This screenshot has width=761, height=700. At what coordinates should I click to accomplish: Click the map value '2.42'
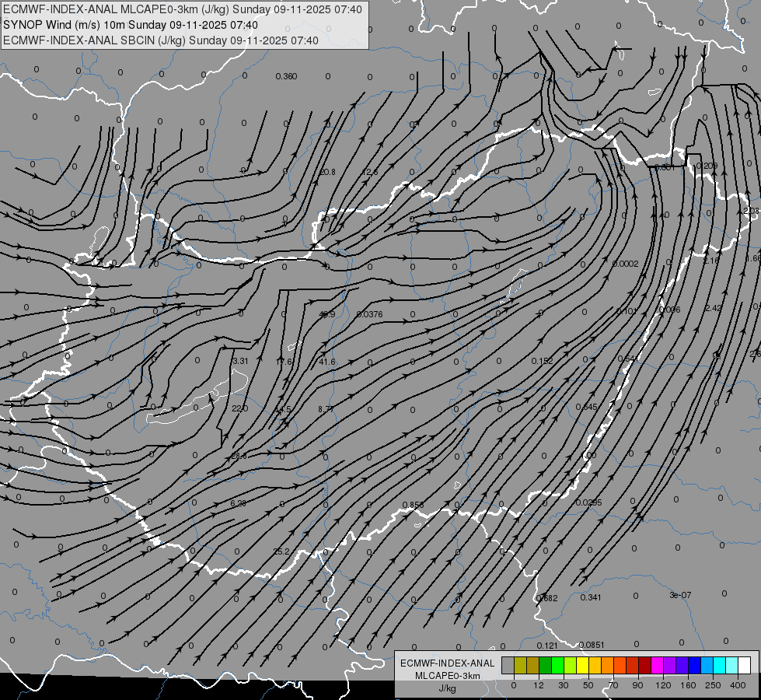point(714,308)
